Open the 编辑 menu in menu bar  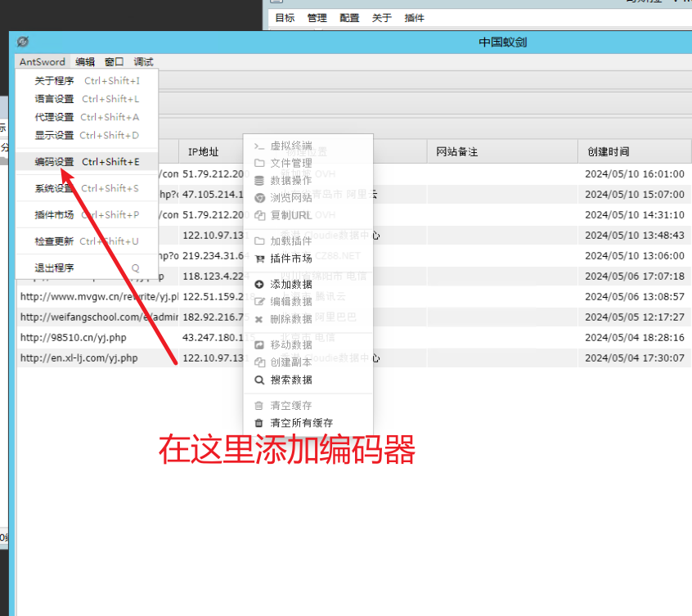click(x=85, y=61)
